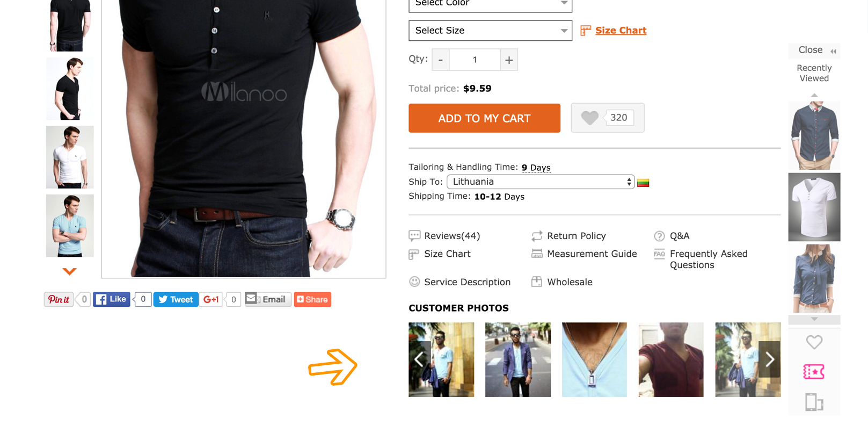
Task: Open the Select Size dropdown
Action: 490,31
